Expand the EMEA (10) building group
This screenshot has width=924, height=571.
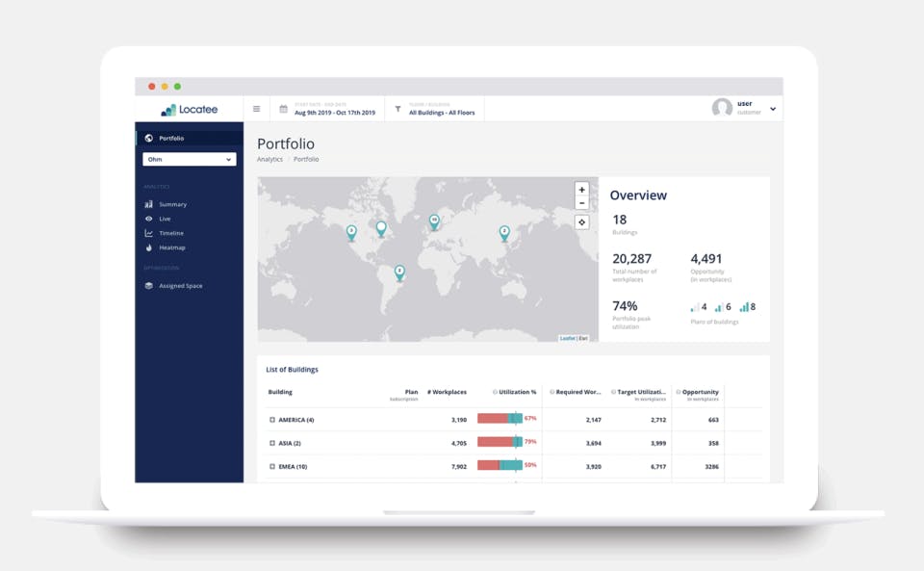[272, 467]
